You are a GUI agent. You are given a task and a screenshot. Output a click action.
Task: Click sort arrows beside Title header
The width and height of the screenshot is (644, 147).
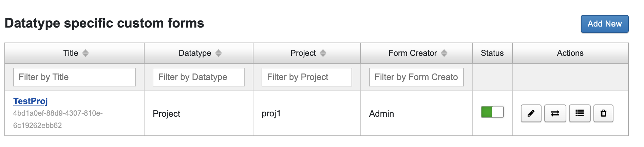point(86,53)
